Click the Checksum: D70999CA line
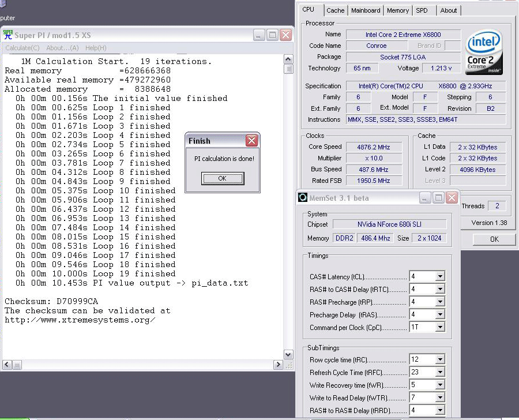Image resolution: width=519 pixels, height=420 pixels. tap(51, 301)
